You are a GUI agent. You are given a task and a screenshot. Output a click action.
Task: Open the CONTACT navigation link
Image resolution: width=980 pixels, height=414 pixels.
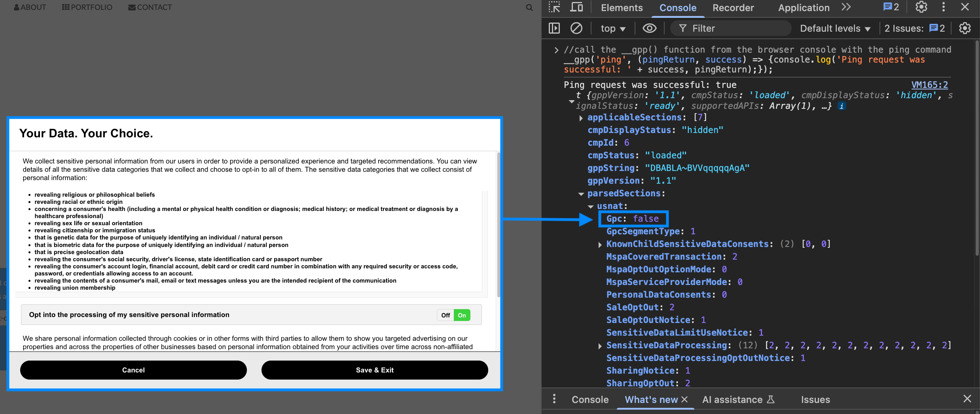point(150,7)
